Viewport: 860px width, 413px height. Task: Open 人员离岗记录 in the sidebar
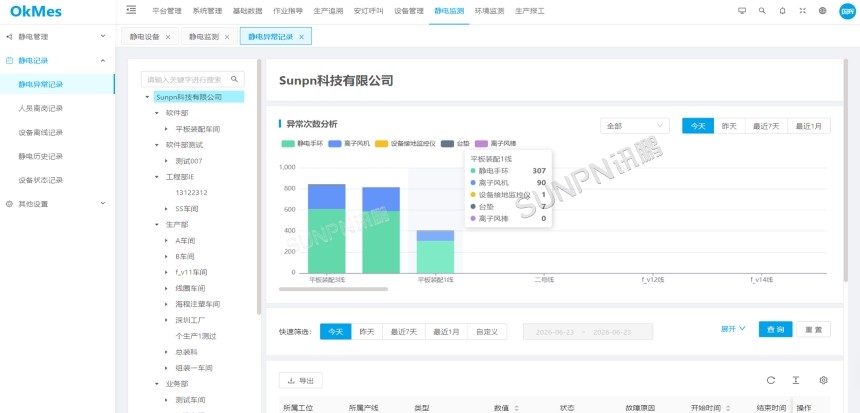[58, 108]
